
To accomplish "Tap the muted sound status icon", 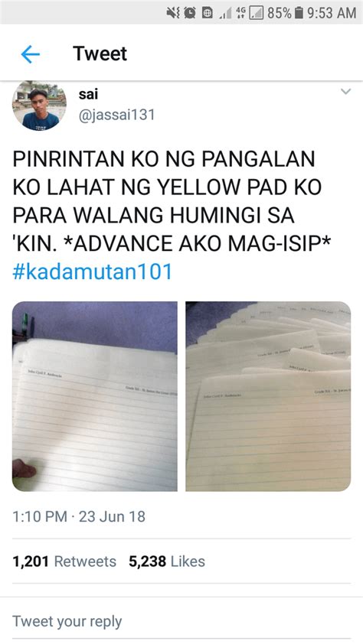I will pyautogui.click(x=172, y=13).
